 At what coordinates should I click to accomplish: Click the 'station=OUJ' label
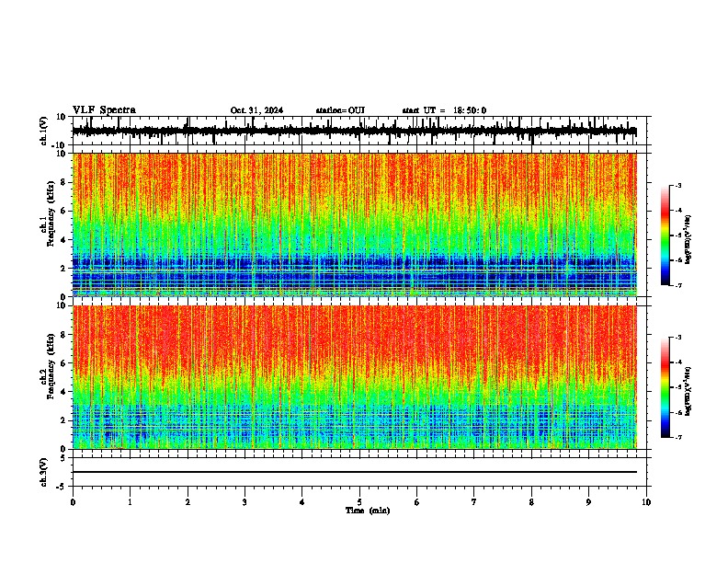(x=340, y=110)
